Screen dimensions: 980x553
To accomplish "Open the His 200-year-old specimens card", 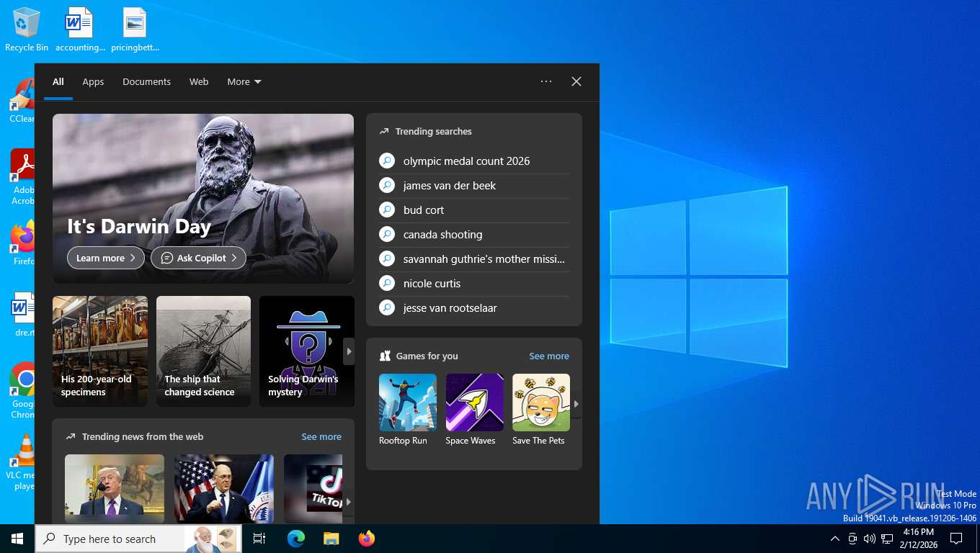I will 100,351.
